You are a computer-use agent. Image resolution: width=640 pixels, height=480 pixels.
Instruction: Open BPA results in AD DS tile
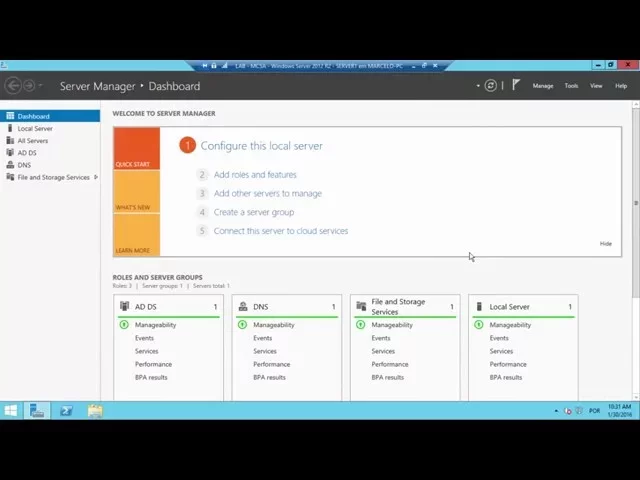click(151, 377)
